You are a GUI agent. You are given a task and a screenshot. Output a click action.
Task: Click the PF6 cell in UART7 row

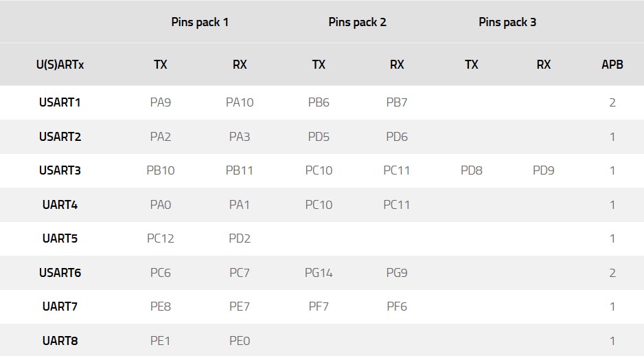click(x=397, y=307)
